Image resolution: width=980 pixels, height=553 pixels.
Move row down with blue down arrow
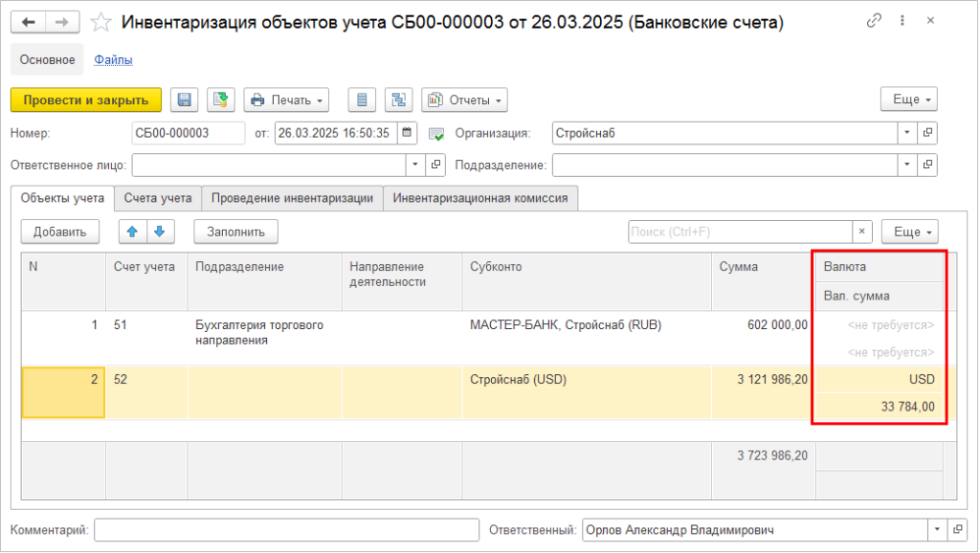pyautogui.click(x=159, y=232)
